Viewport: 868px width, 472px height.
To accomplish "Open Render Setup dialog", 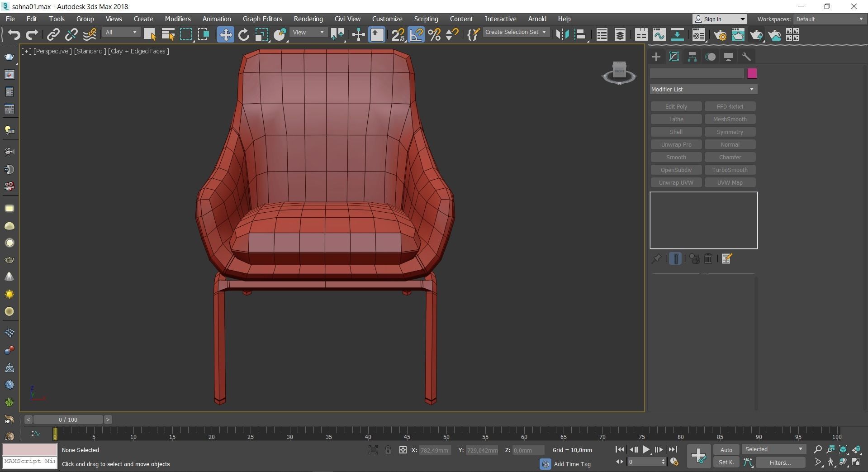I will [x=720, y=35].
